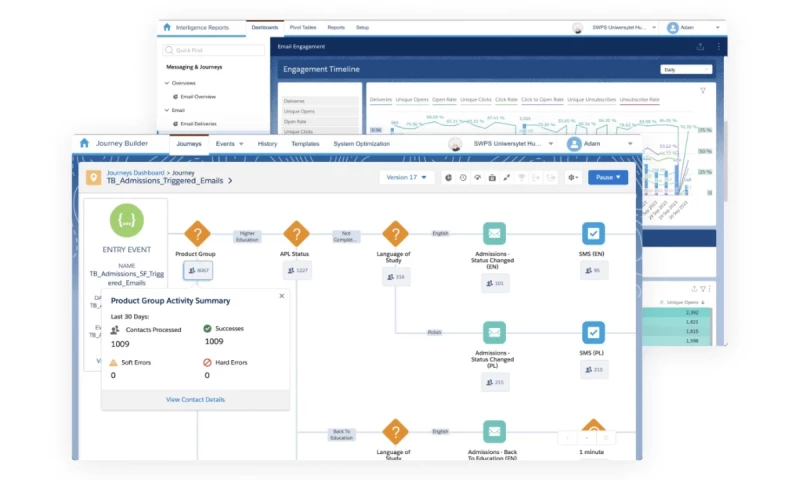Select the SMS (EN) checkmark activity
Image resolution: width=800 pixels, height=480 pixels.
tap(593, 234)
